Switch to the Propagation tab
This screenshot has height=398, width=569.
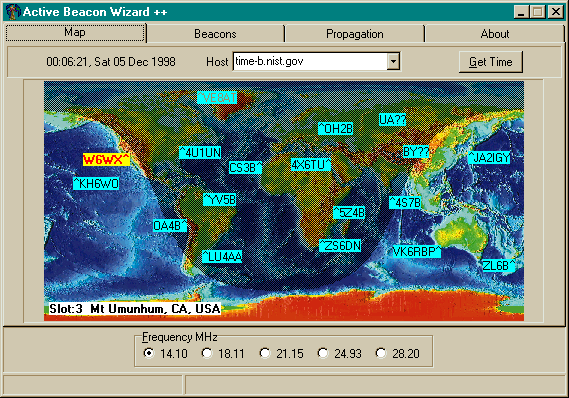tap(355, 34)
